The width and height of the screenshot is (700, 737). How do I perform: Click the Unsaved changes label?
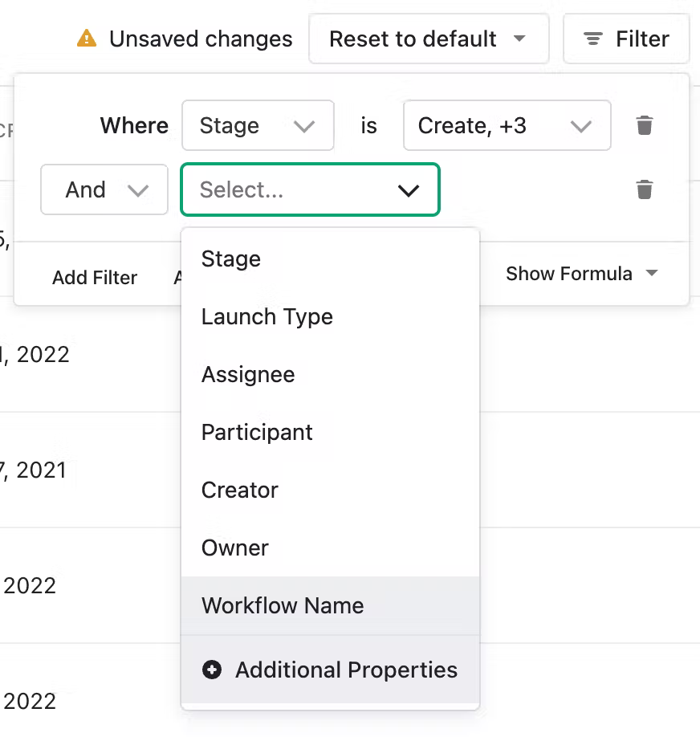coord(201,39)
